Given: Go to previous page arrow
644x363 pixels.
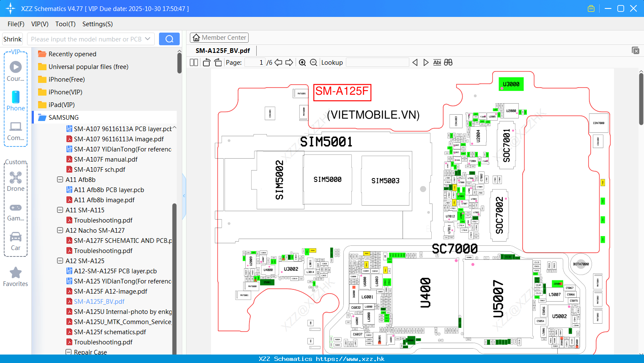Looking at the screenshot, I should click(x=278, y=62).
